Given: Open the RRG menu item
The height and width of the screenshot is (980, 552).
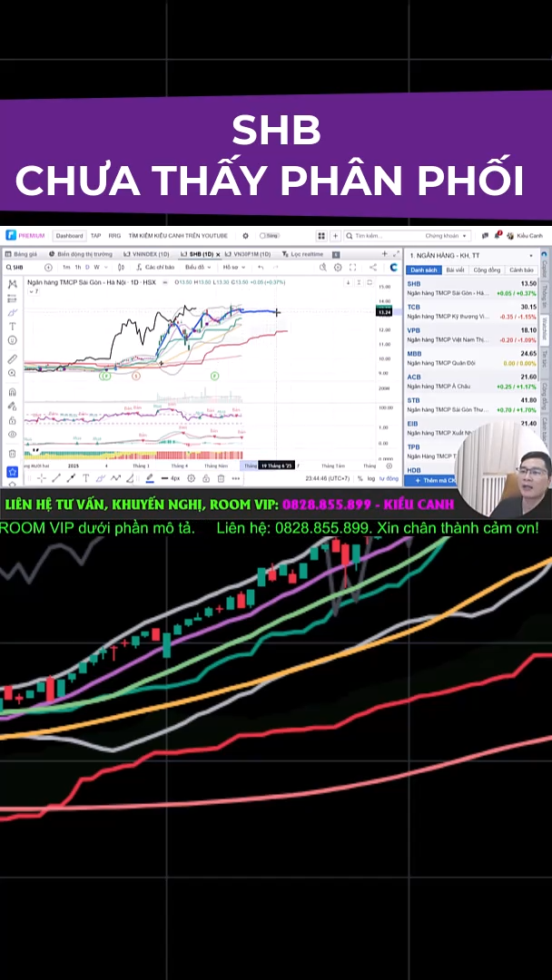Looking at the screenshot, I should 114,236.
